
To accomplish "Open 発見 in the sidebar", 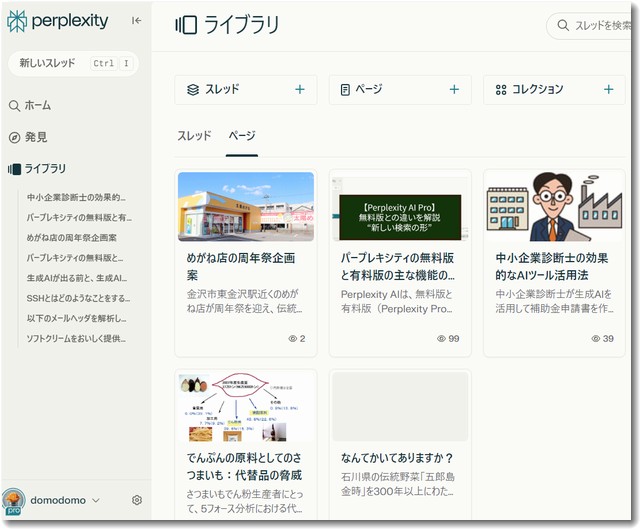I will click(35, 137).
